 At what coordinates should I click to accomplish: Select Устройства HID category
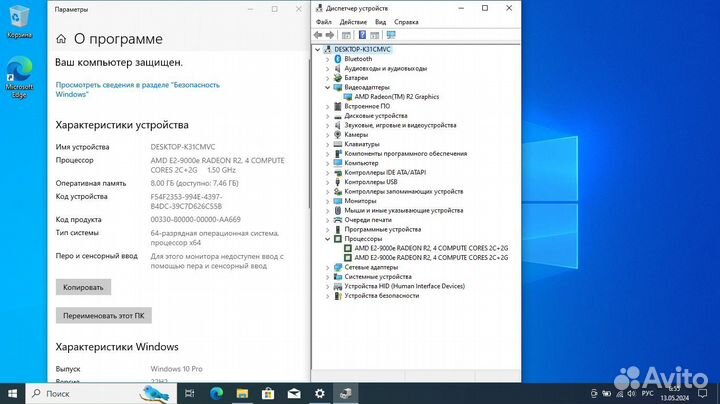pos(405,286)
